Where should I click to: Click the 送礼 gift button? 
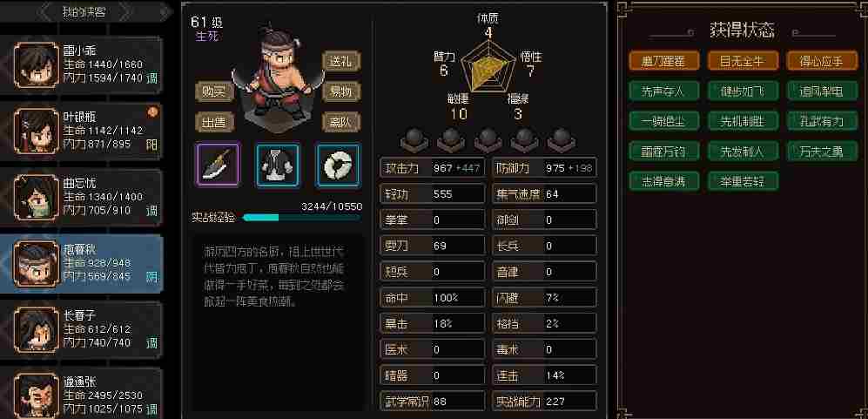click(341, 61)
